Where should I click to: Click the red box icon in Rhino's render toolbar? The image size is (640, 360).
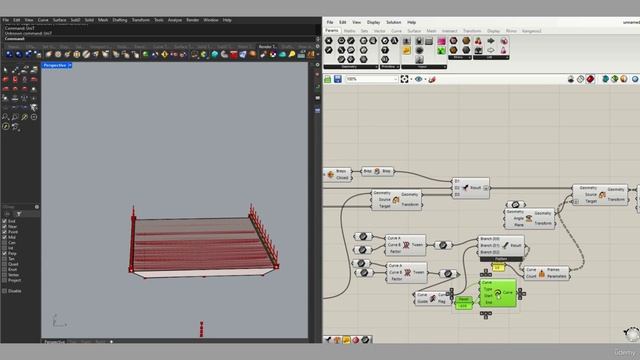pyautogui.click(x=234, y=54)
